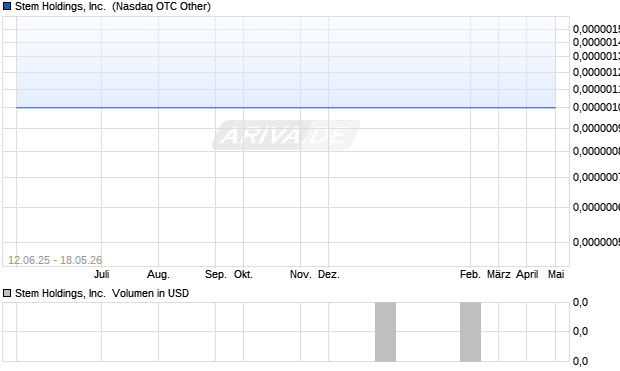Click the 'Dez.' month axis label
This screenshot has height=371, width=620.
point(329,274)
